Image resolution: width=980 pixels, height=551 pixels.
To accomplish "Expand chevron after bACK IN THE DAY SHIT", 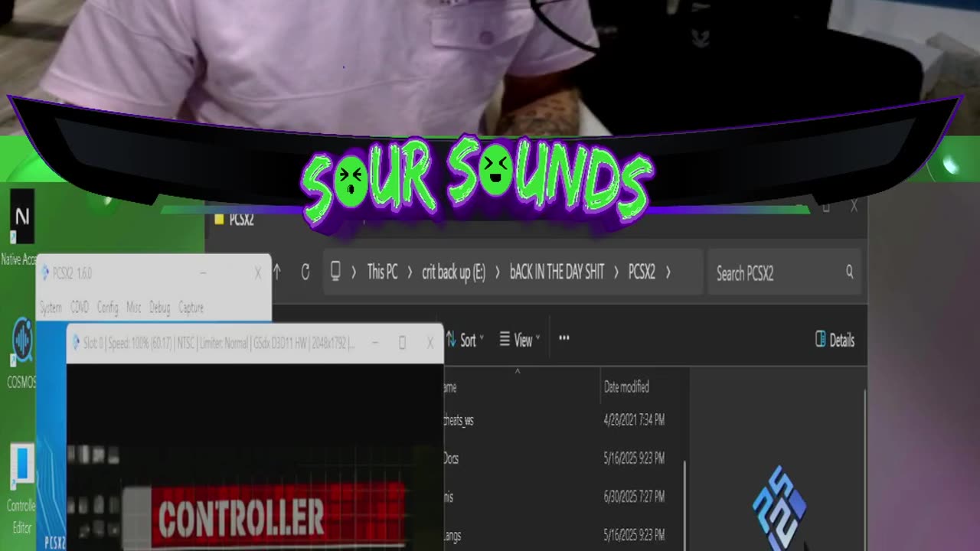I will click(616, 272).
